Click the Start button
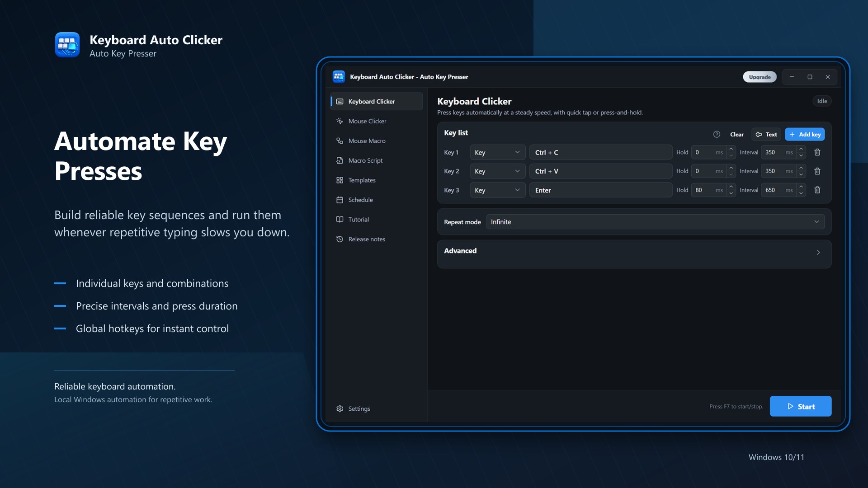 click(x=801, y=406)
